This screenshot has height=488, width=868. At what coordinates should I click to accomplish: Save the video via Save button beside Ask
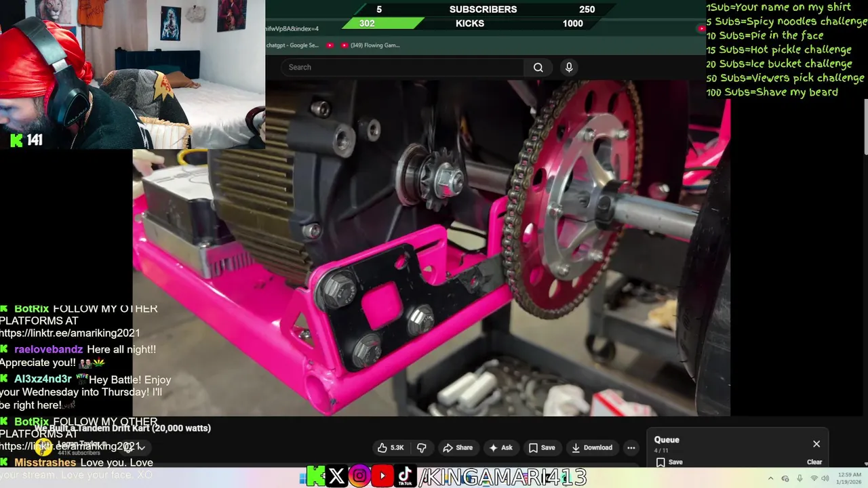(x=542, y=447)
